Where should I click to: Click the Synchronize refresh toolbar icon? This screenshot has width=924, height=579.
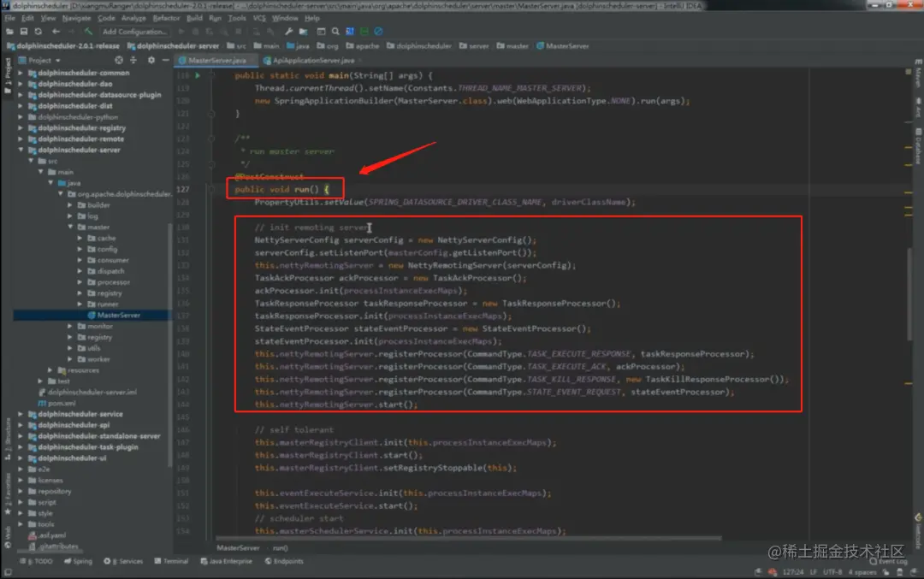(38, 32)
